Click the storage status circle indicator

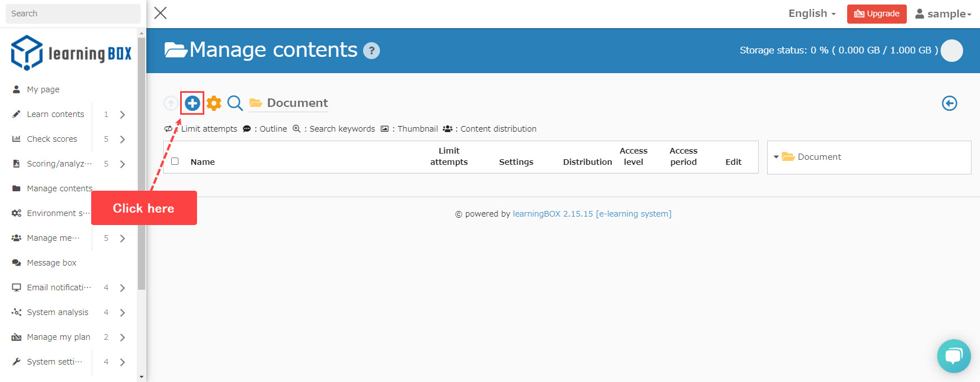[x=951, y=51]
